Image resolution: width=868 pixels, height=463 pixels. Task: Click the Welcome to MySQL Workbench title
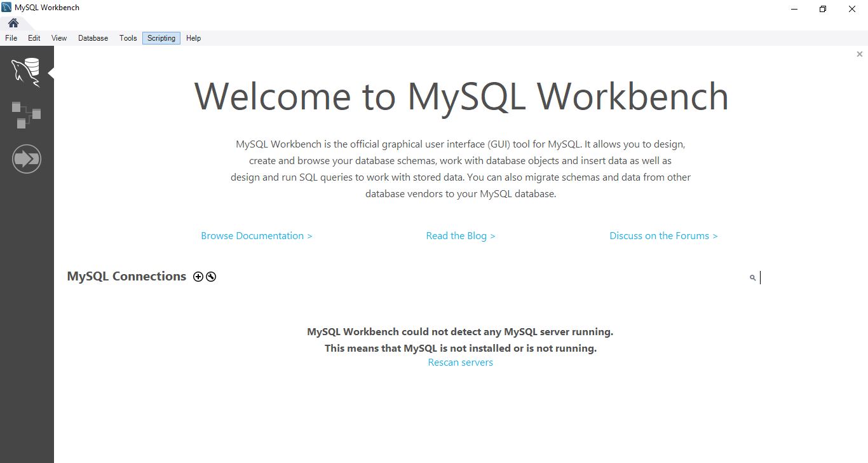pos(461,97)
